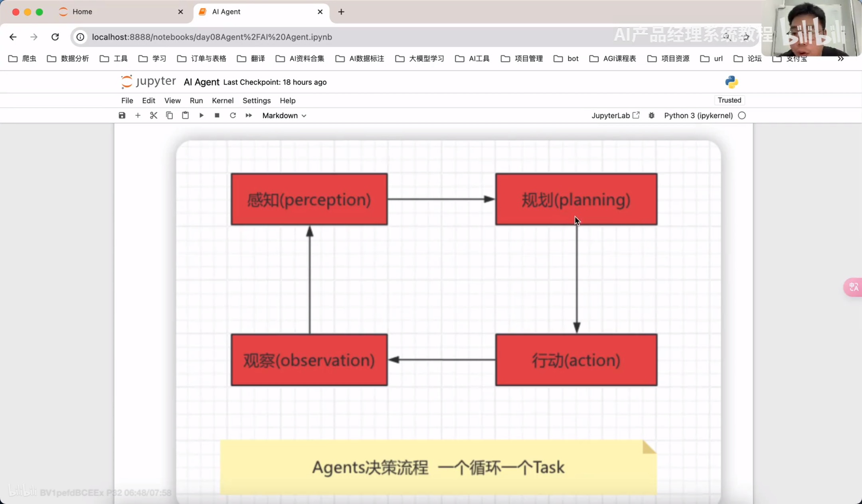Cut selected cell with scissors icon
The width and height of the screenshot is (862, 504).
click(x=154, y=115)
